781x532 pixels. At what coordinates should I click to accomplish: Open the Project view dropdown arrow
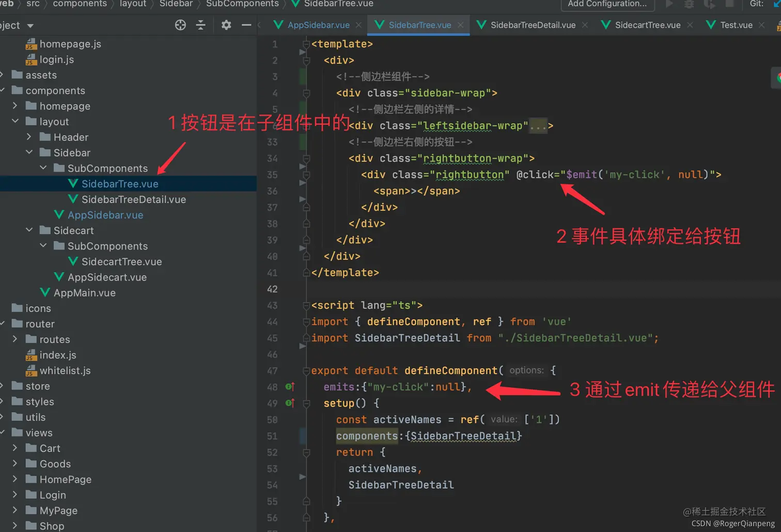click(30, 25)
